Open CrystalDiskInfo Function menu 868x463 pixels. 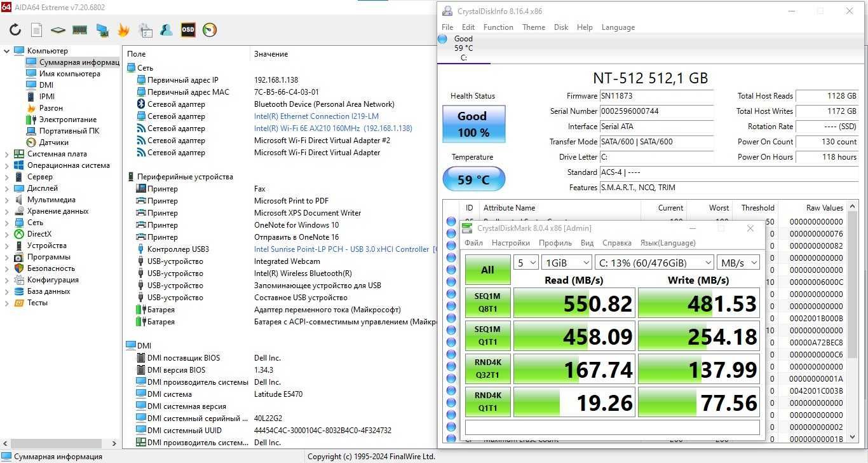(x=498, y=27)
